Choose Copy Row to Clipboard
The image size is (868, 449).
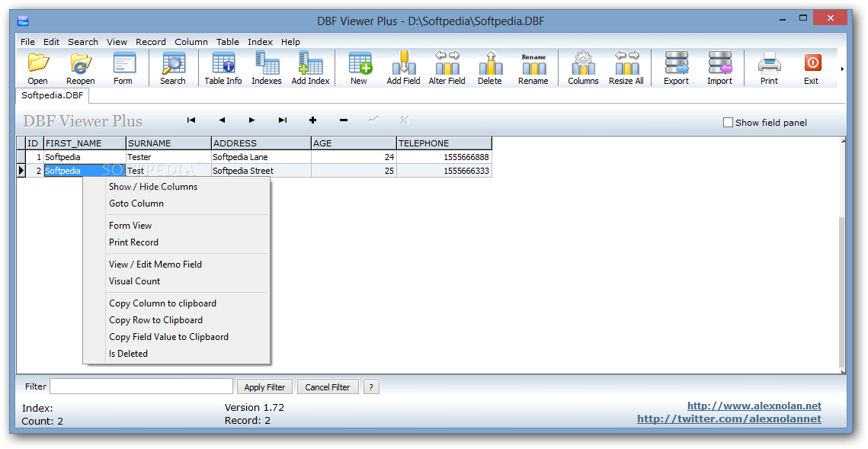177,320
